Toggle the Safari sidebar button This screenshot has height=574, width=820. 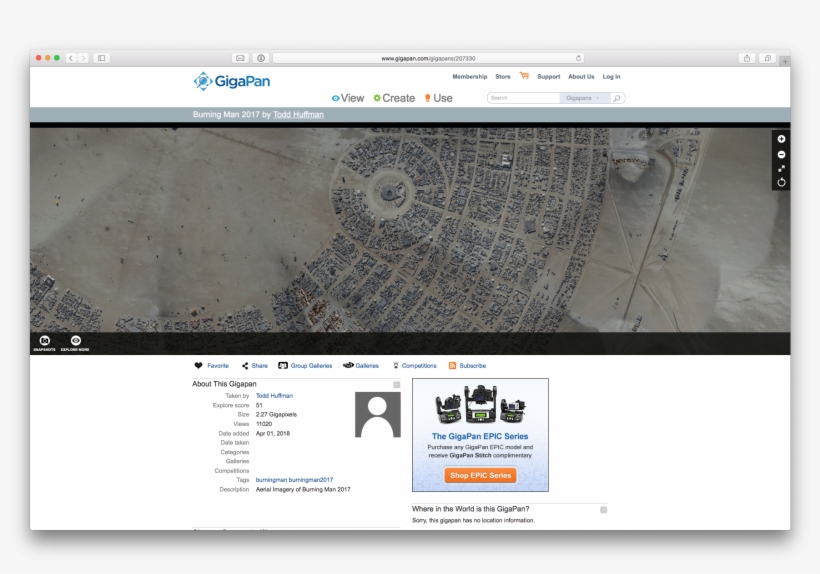click(x=101, y=58)
